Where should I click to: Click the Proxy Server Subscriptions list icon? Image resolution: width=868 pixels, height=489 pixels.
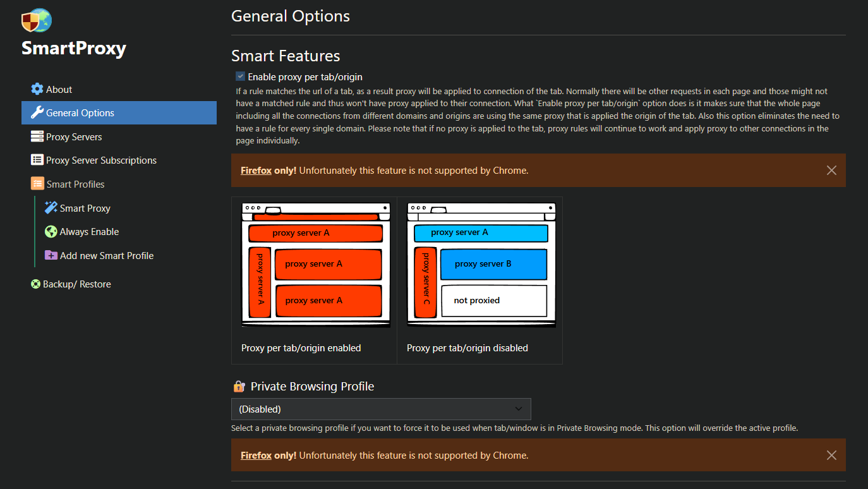(37, 160)
